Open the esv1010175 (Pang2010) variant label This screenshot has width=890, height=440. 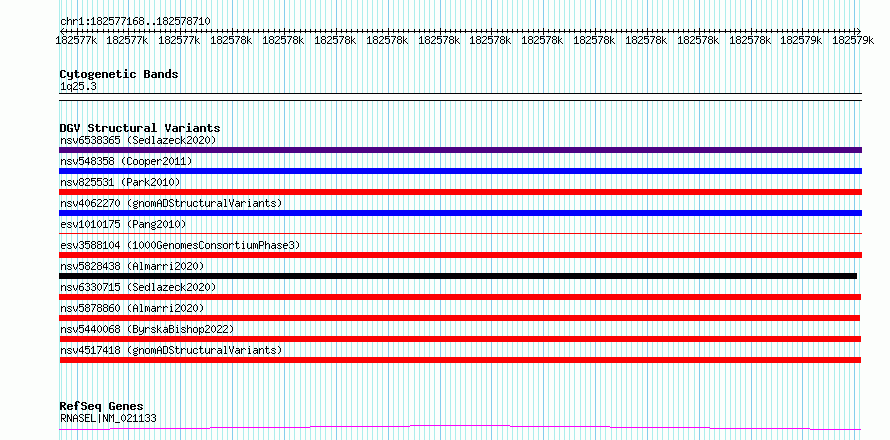(123, 224)
